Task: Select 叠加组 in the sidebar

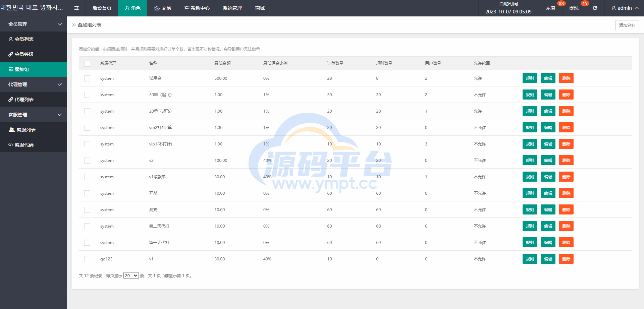Action: [34, 69]
